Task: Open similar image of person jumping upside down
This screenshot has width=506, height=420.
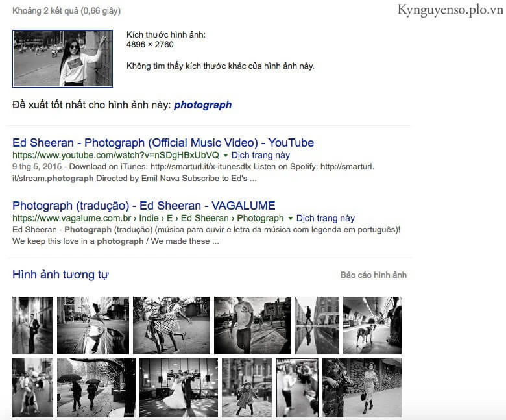Action: pyautogui.click(x=93, y=325)
